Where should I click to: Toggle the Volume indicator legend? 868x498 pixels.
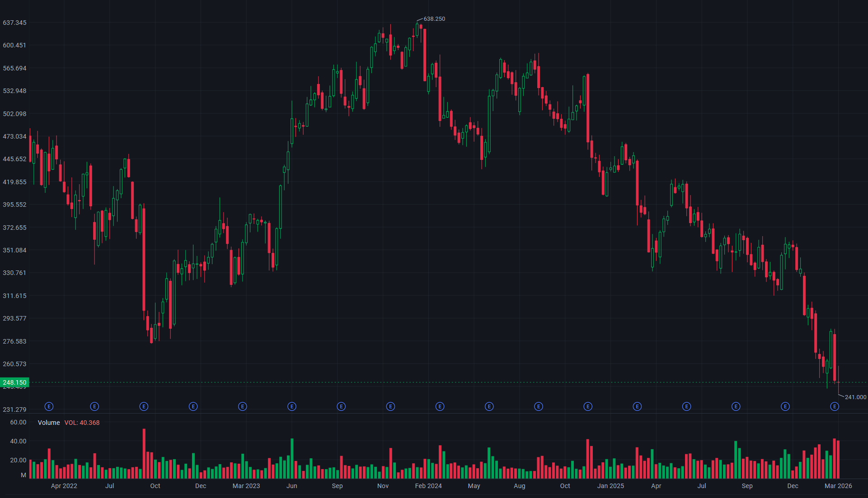click(x=49, y=423)
